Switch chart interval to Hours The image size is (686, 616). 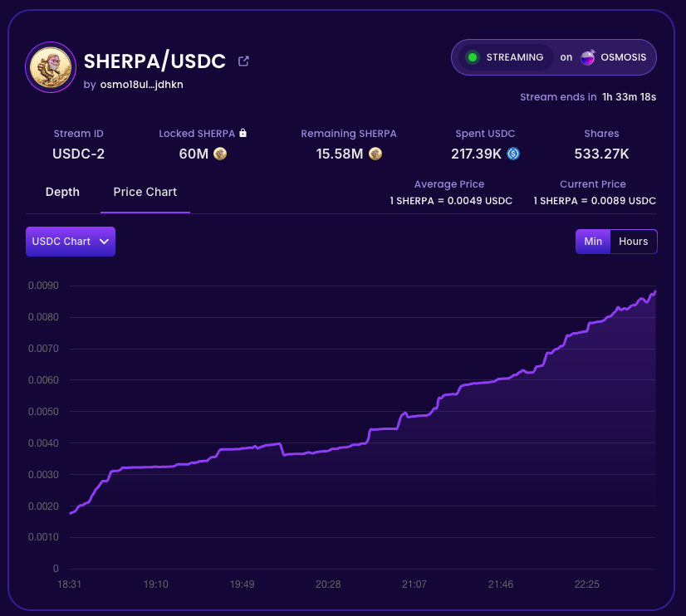click(x=633, y=242)
